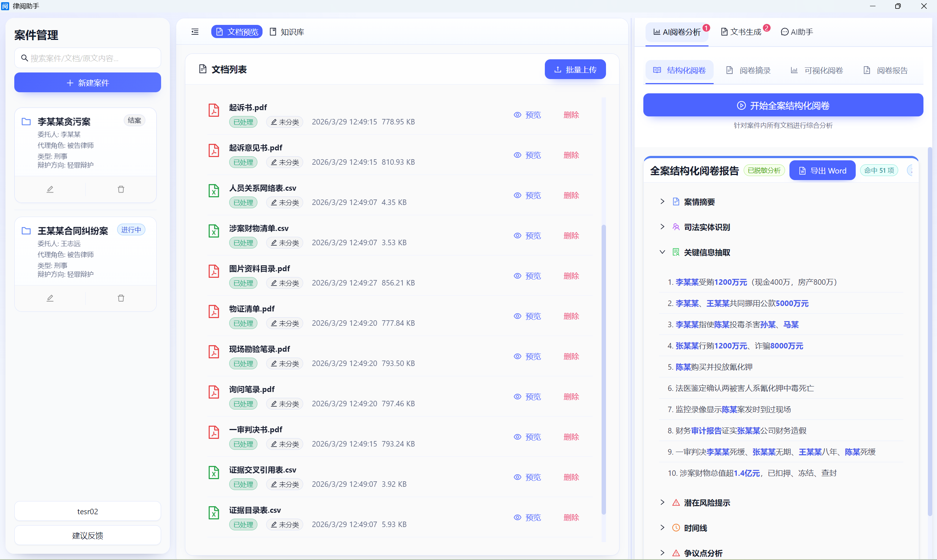Export report with 导出 Word button
Viewport: 937px width, 560px height.
(x=822, y=171)
